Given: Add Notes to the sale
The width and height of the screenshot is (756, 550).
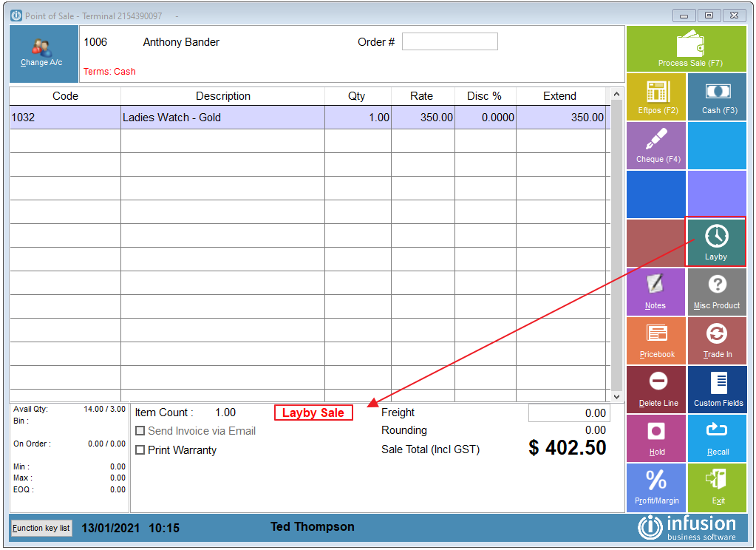Looking at the screenshot, I should (655, 291).
